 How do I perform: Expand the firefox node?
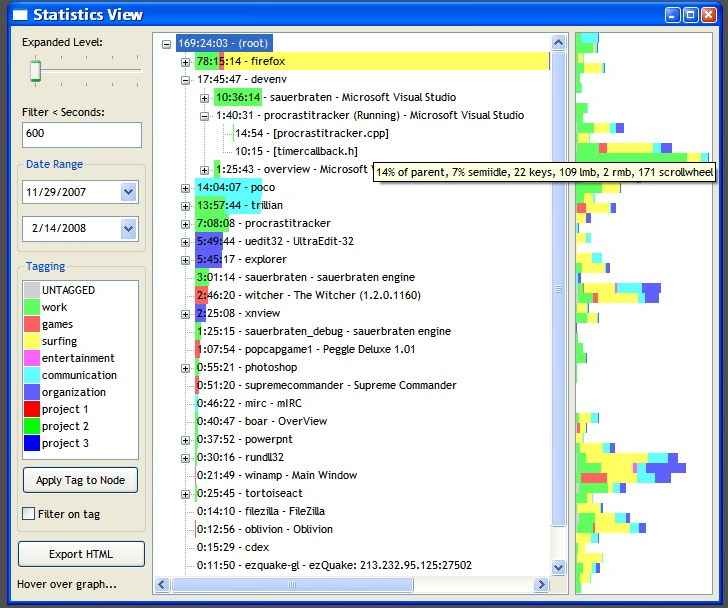click(x=185, y=62)
